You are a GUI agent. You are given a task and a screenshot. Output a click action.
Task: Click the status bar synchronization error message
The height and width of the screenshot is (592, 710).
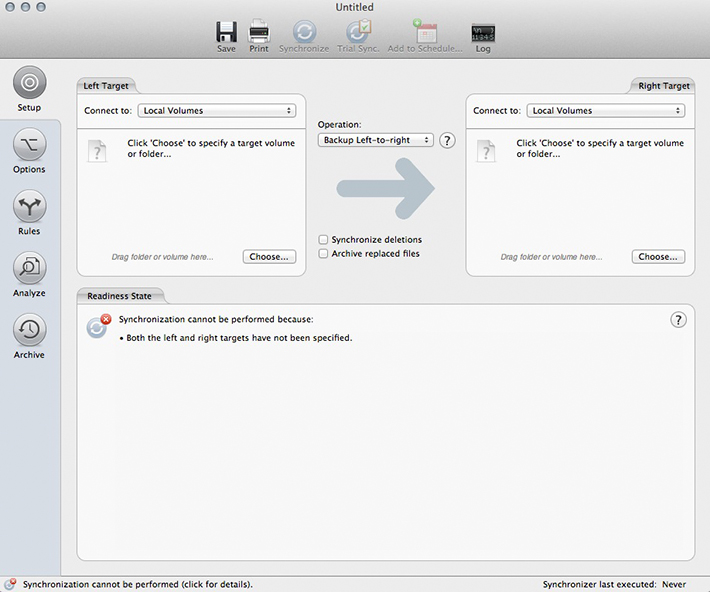[137, 584]
